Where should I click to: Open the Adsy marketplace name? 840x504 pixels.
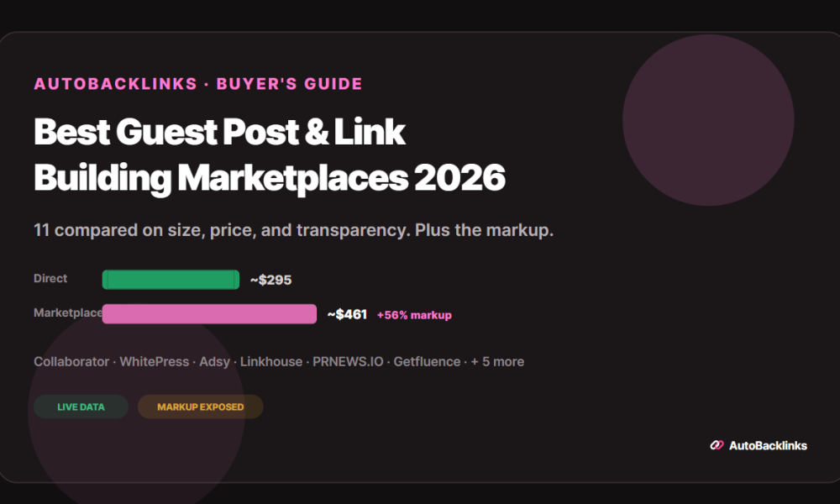click(x=214, y=362)
